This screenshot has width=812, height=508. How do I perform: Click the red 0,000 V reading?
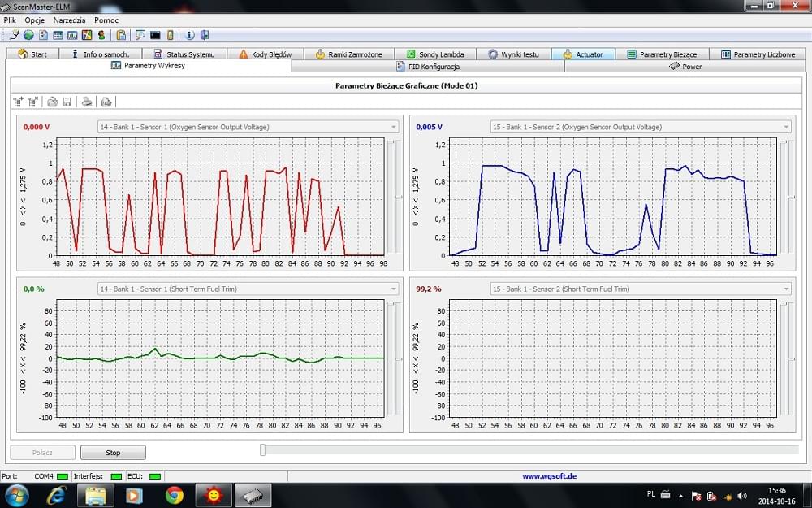click(x=37, y=127)
